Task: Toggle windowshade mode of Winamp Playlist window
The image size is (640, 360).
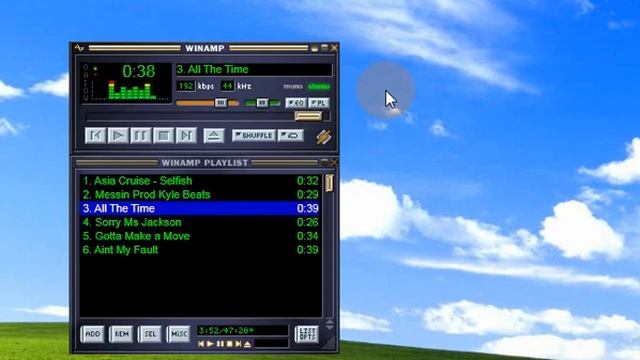Action: (x=324, y=162)
